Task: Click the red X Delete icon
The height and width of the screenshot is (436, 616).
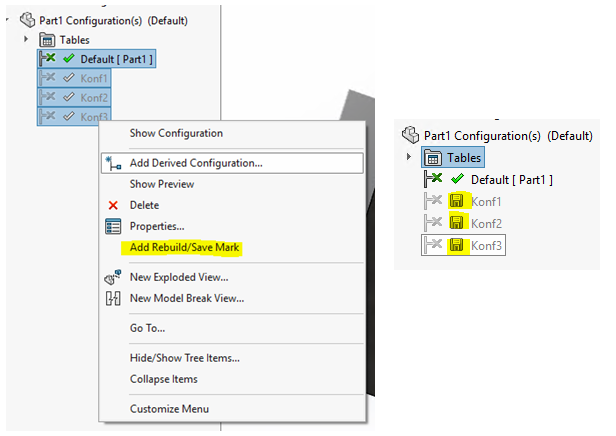Action: 113,205
